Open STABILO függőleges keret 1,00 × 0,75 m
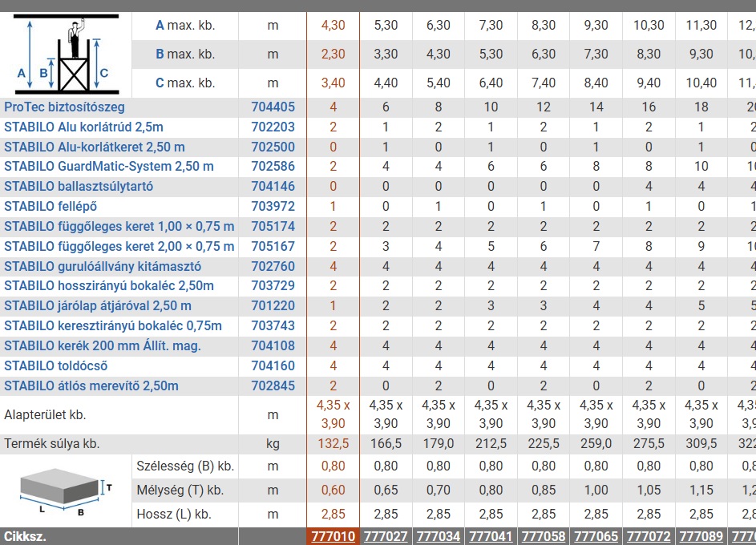 click(x=119, y=227)
